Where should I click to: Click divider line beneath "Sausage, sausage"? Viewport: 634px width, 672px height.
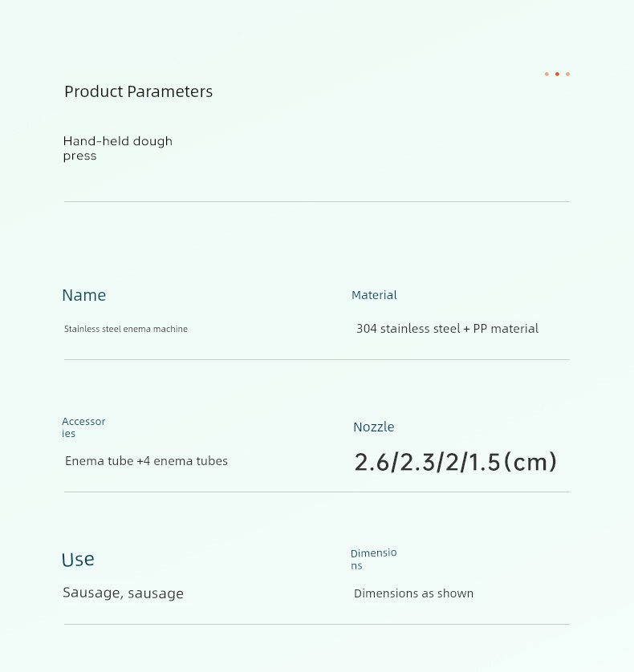(x=317, y=624)
